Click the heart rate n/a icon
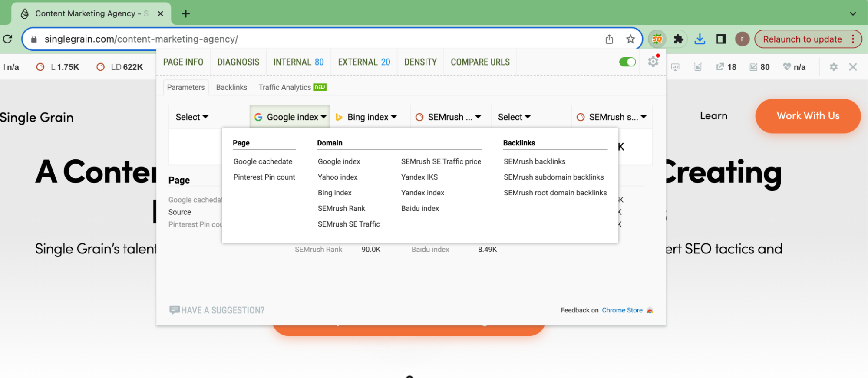The height and width of the screenshot is (378, 868). [x=795, y=67]
